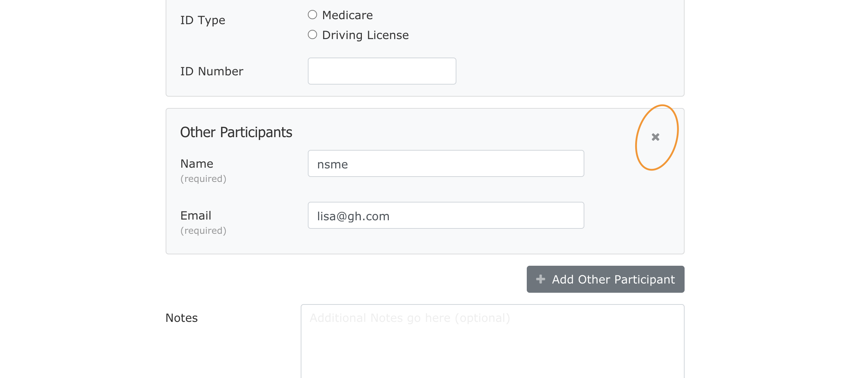Click the Notes field label

pos(182,318)
